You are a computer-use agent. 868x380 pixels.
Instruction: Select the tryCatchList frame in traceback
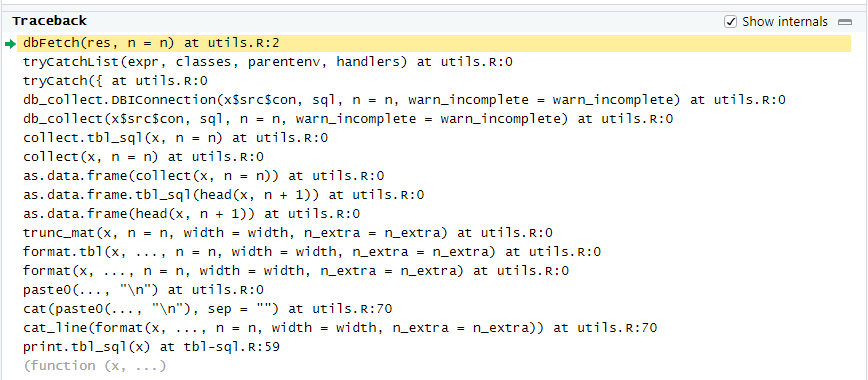[268, 62]
